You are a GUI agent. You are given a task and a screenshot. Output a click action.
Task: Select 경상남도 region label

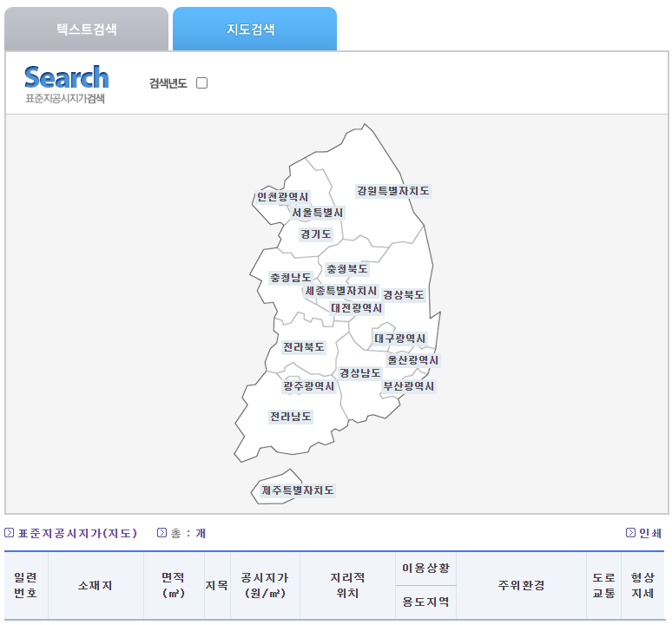pyautogui.click(x=360, y=373)
